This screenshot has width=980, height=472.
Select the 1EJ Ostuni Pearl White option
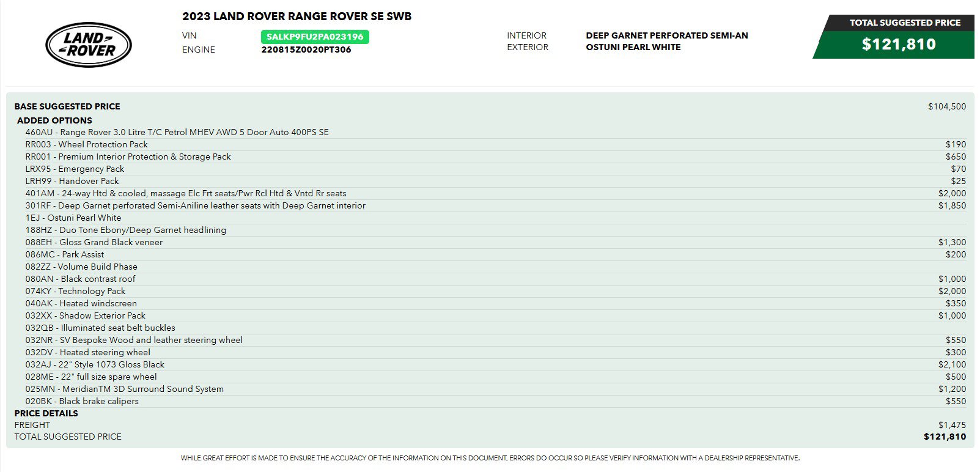point(496,218)
